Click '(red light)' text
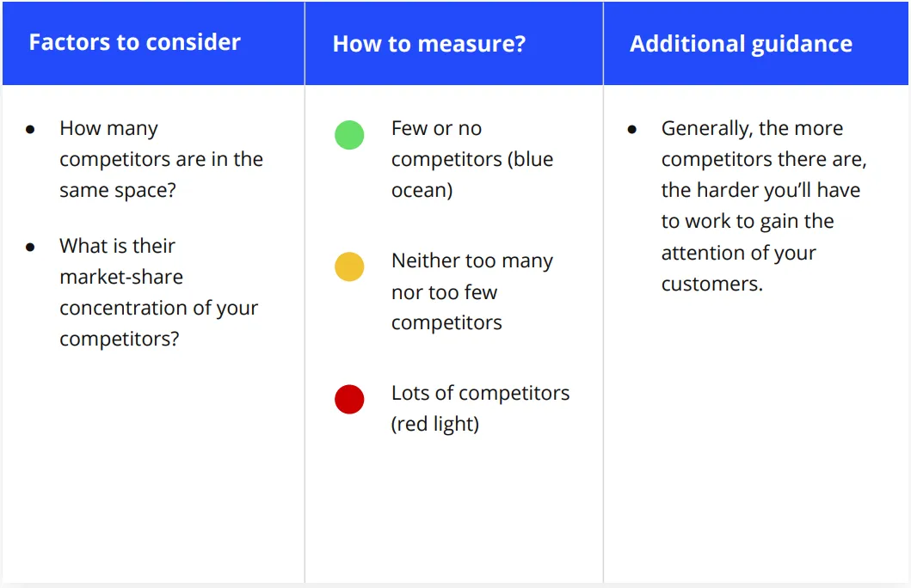Screen dimensions: 911x588 pyautogui.click(x=435, y=425)
